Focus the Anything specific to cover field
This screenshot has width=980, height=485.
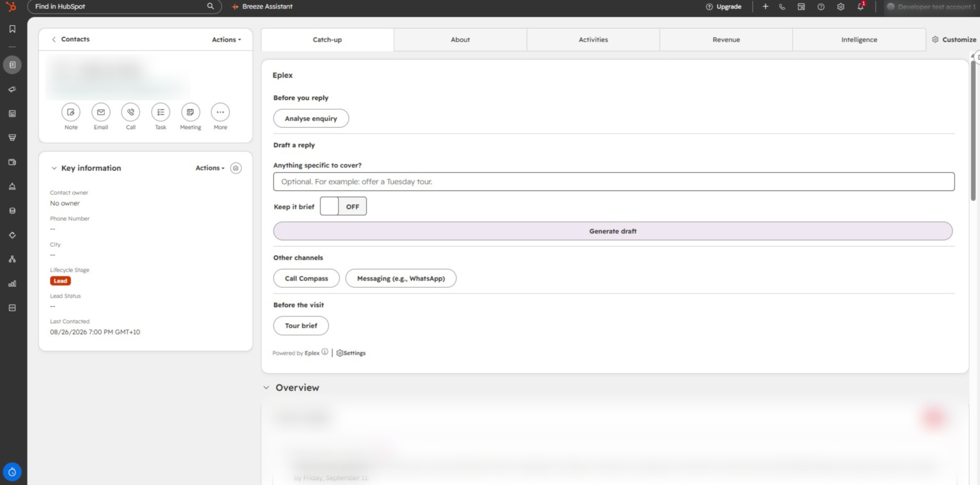pos(614,181)
